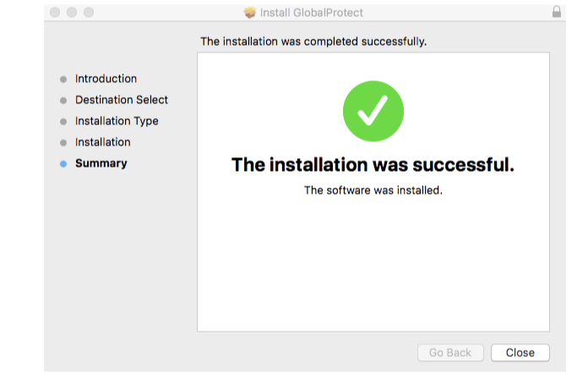Image resolution: width=588 pixels, height=373 pixels.
Task: Click the Install GlobalProtect window title
Action: pyautogui.click(x=312, y=13)
